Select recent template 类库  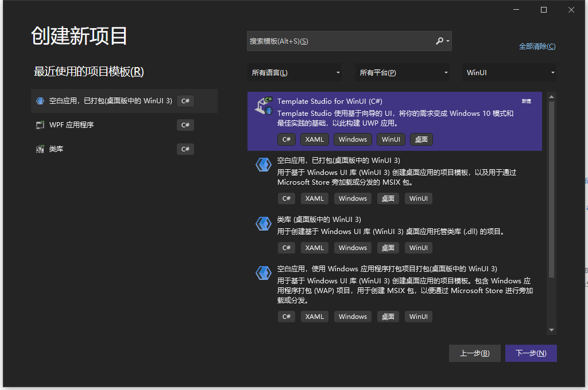click(x=124, y=149)
